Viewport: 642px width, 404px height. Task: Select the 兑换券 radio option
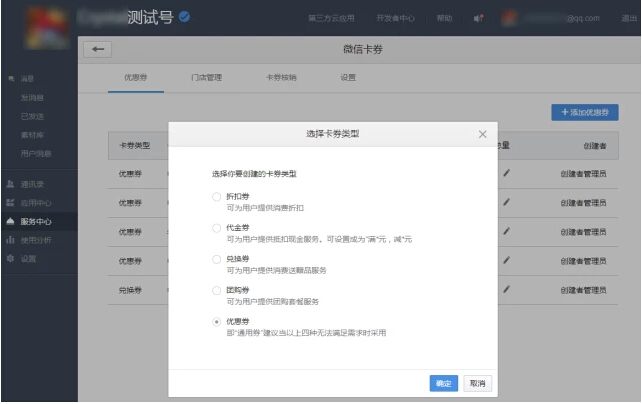point(216,259)
